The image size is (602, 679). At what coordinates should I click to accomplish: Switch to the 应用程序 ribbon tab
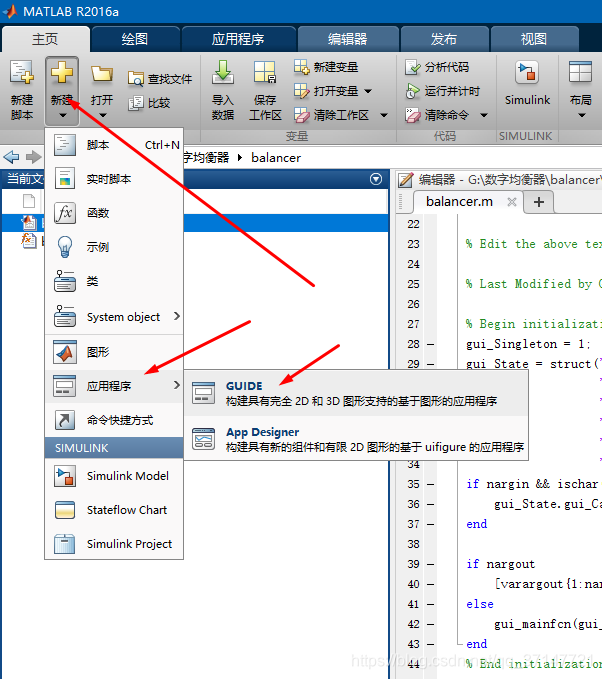pos(238,39)
